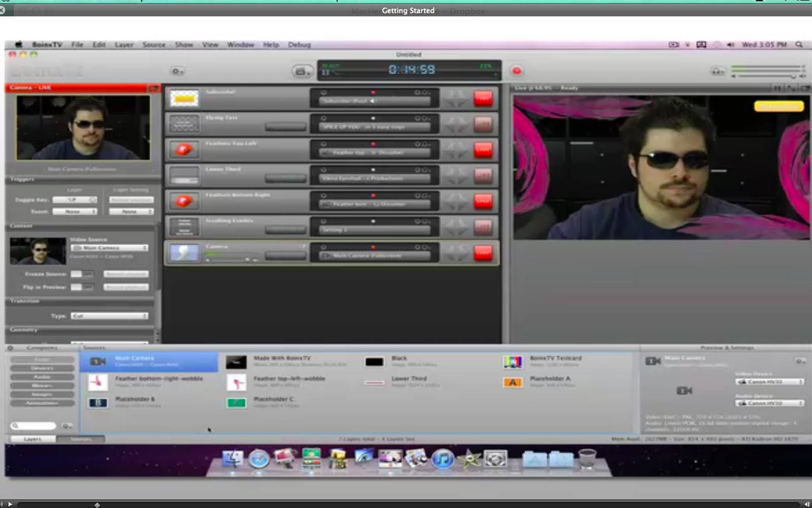Open the Finder icon in the Dock

tap(233, 459)
